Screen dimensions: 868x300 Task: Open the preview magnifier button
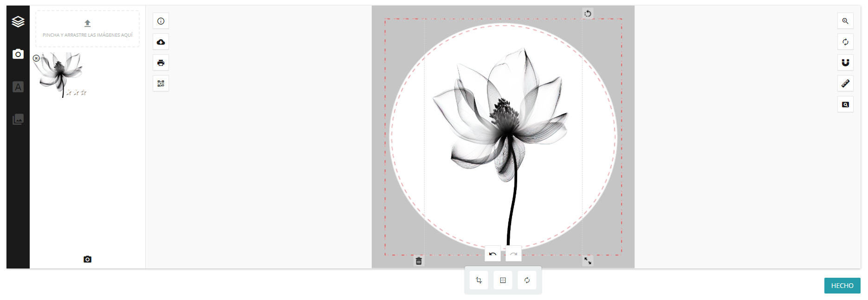click(845, 104)
